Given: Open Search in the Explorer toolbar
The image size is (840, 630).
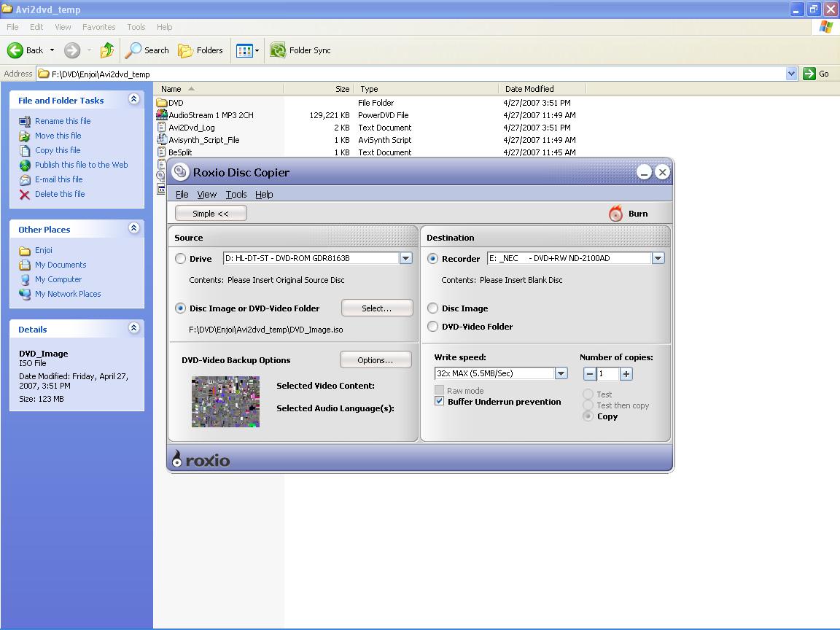Looking at the screenshot, I should coord(147,50).
